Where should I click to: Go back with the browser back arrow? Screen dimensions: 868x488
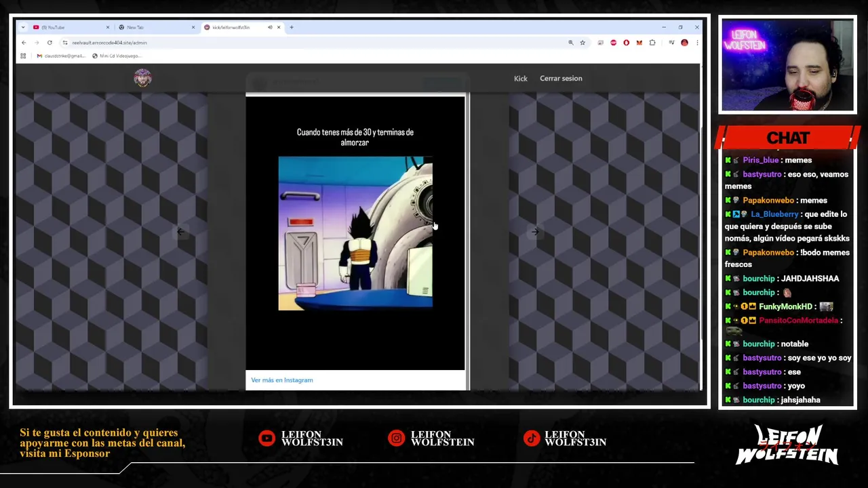point(24,43)
